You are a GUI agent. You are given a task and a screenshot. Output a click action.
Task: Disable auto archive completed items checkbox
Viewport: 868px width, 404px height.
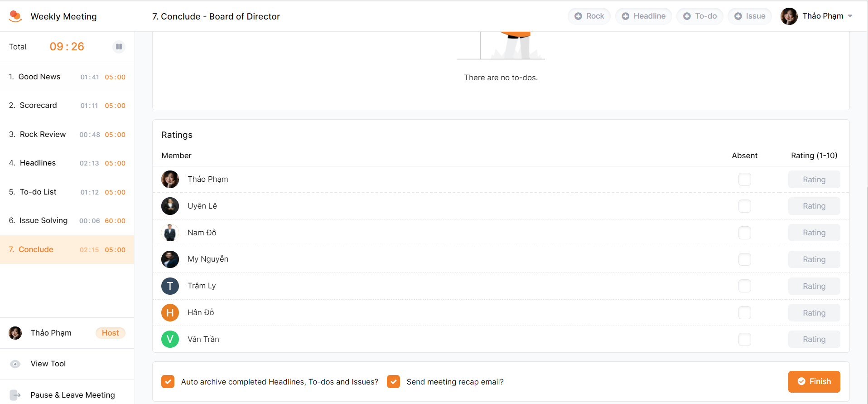pyautogui.click(x=168, y=382)
